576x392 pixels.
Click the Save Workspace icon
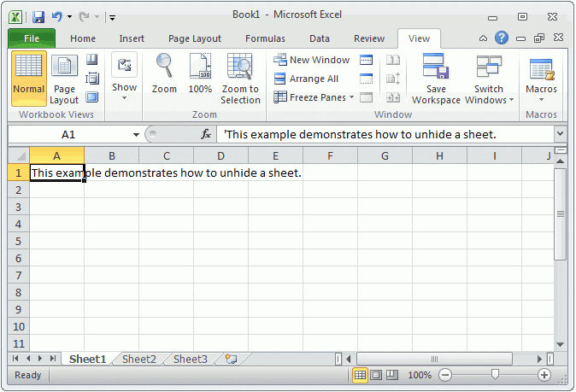pyautogui.click(x=436, y=67)
